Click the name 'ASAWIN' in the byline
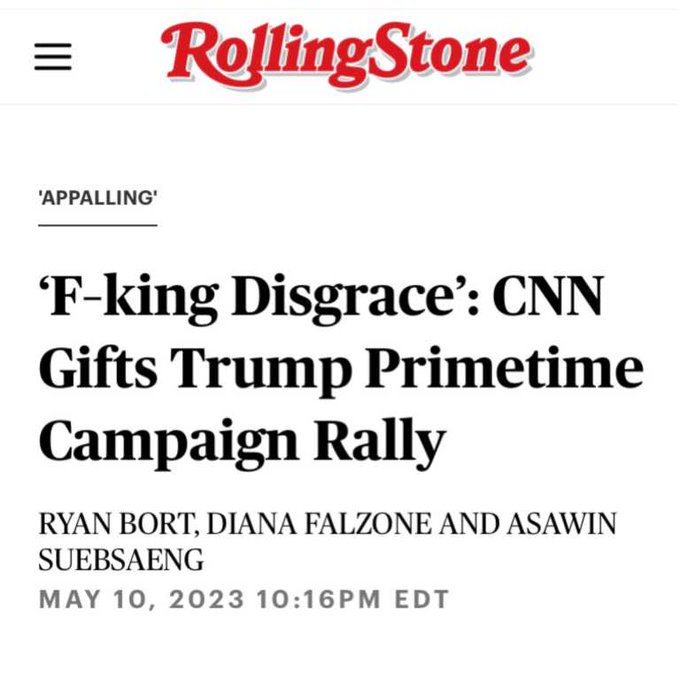 click(562, 523)
